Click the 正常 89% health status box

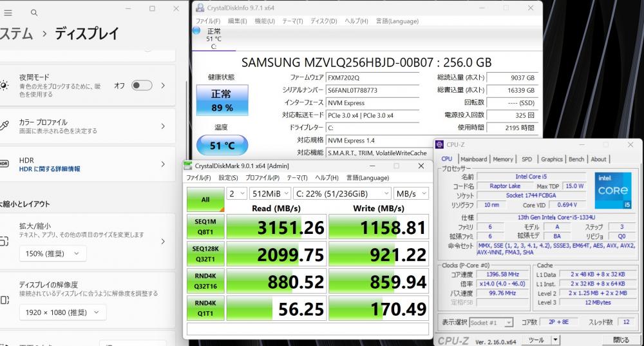[x=222, y=101]
